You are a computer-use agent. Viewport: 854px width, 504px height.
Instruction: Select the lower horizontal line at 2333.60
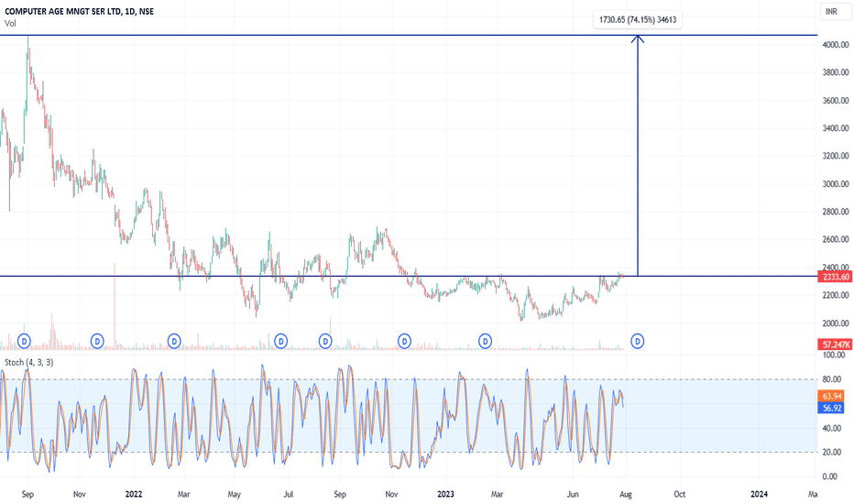tap(409, 276)
